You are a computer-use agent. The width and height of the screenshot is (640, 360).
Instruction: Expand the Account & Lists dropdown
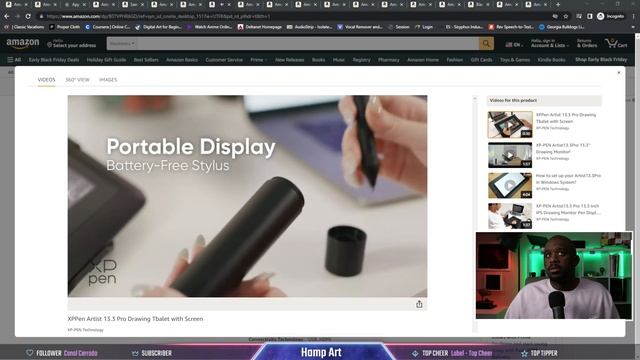tap(550, 43)
